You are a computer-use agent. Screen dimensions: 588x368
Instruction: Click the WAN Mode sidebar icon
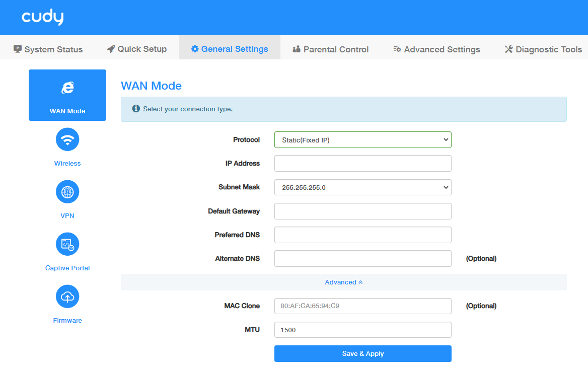[67, 89]
